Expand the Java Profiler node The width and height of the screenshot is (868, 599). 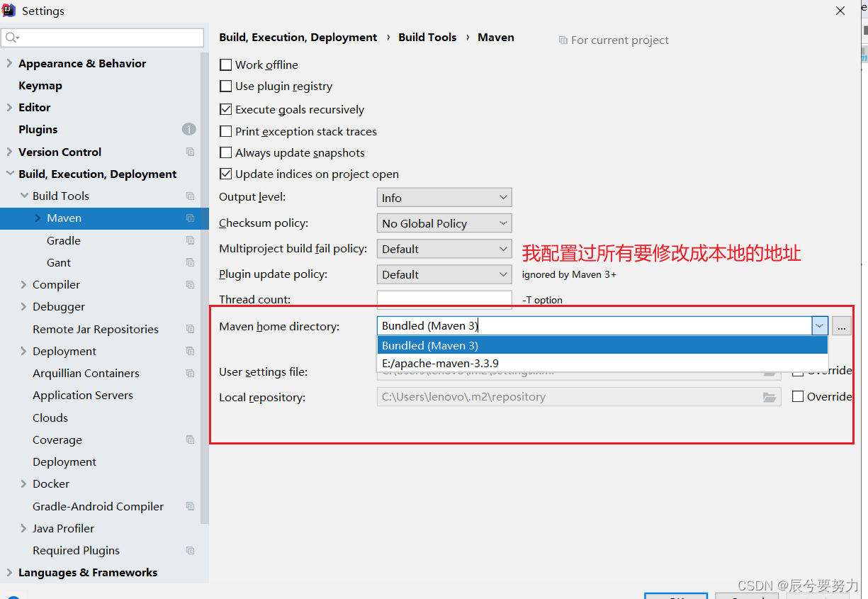(23, 528)
